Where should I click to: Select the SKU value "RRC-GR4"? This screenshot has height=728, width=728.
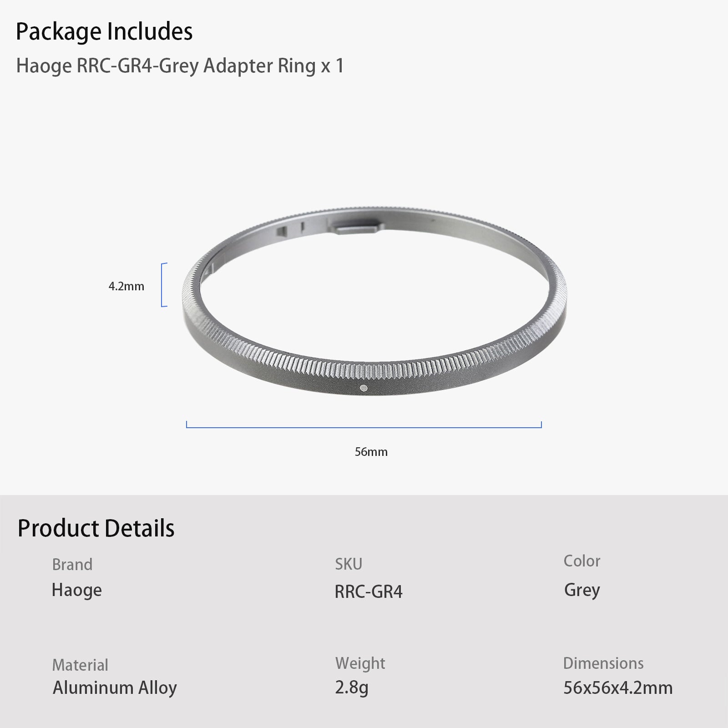(369, 591)
